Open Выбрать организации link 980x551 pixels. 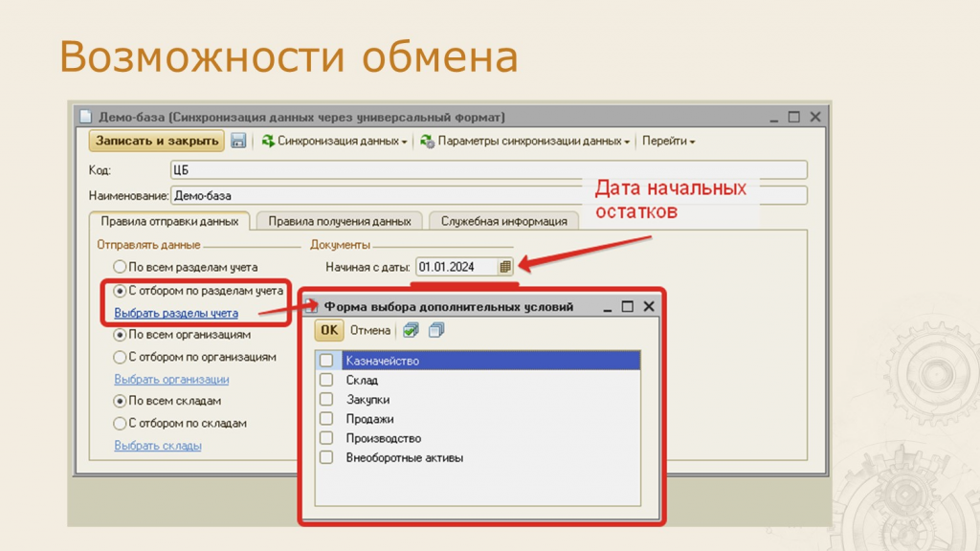tap(171, 379)
